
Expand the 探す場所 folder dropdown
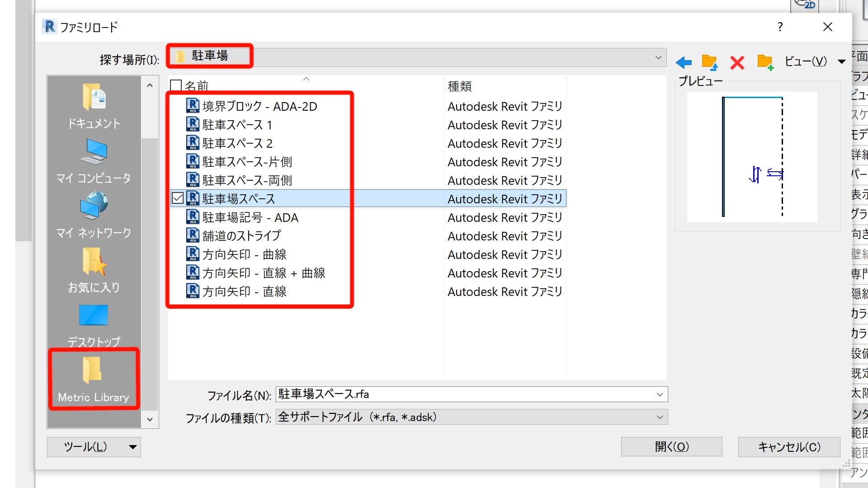658,57
